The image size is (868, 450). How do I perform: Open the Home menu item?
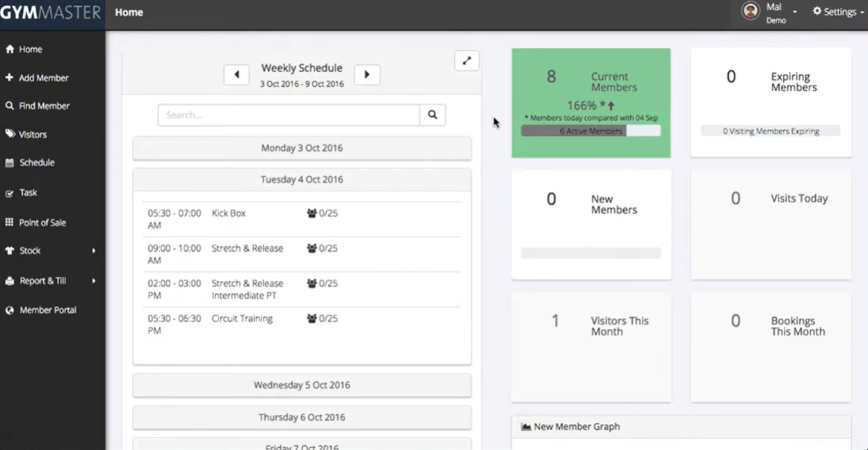(x=129, y=12)
